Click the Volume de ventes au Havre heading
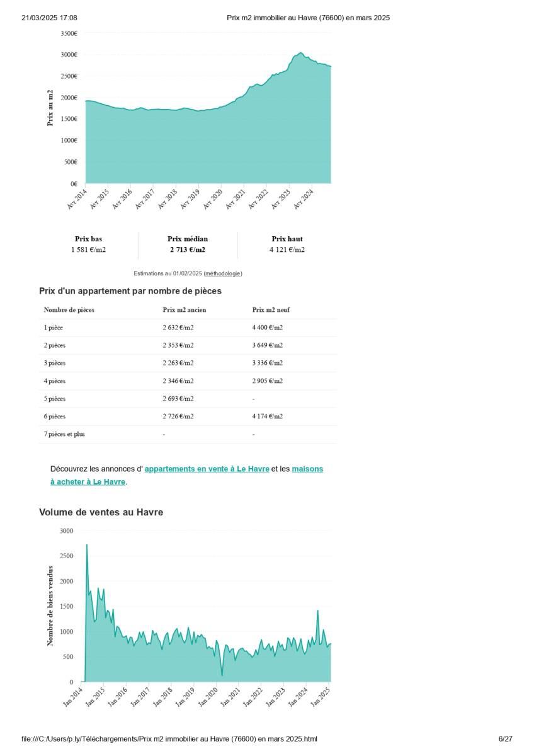The image size is (534, 756). [101, 513]
